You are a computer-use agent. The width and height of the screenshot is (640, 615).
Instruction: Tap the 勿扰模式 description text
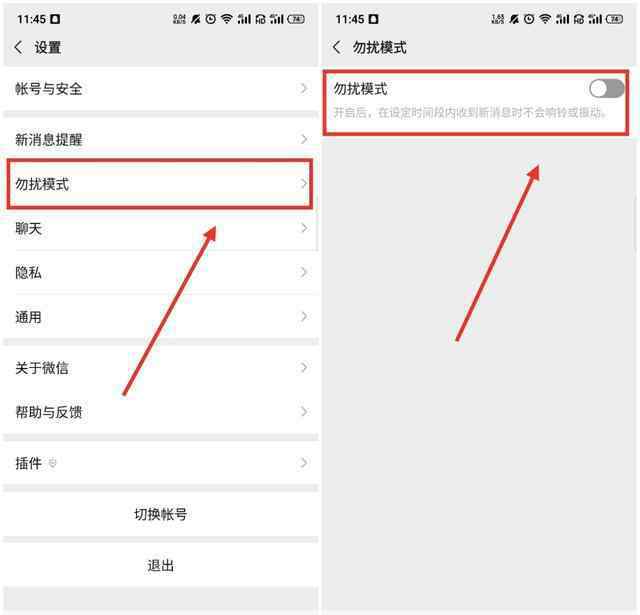point(469,113)
